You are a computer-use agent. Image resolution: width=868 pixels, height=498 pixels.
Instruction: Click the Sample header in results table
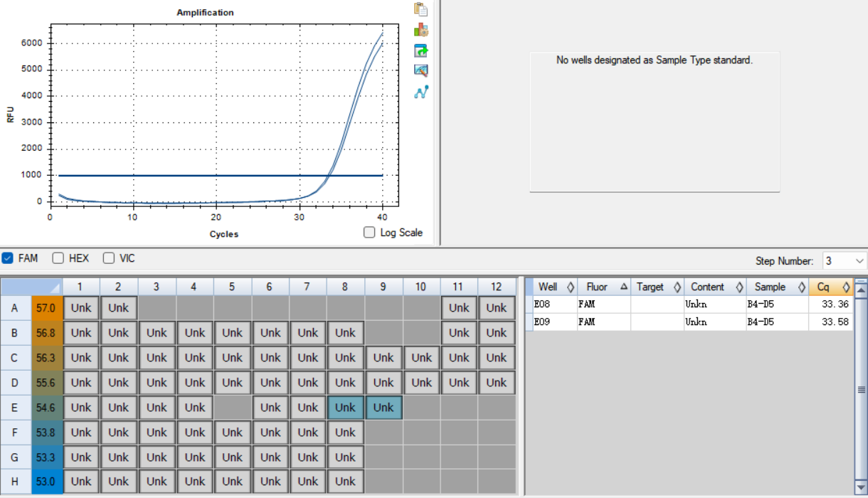[x=777, y=287]
